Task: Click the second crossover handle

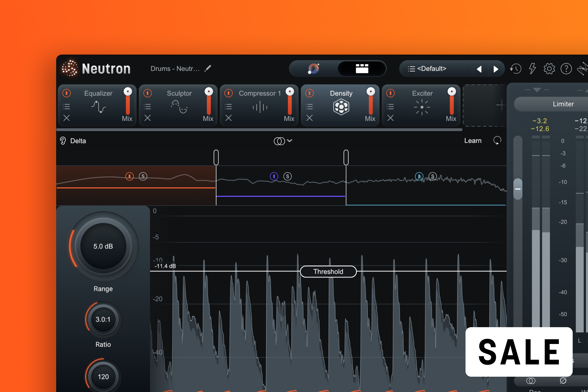Action: click(346, 157)
